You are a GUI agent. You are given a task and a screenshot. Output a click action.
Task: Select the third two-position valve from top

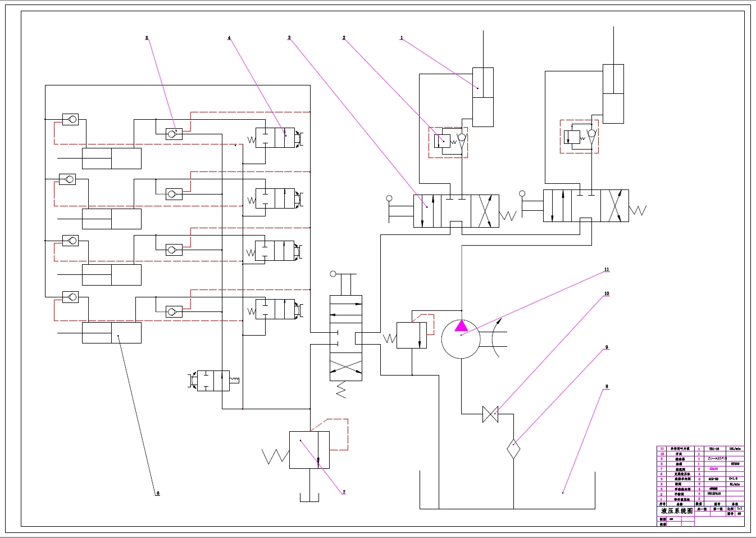pos(275,251)
